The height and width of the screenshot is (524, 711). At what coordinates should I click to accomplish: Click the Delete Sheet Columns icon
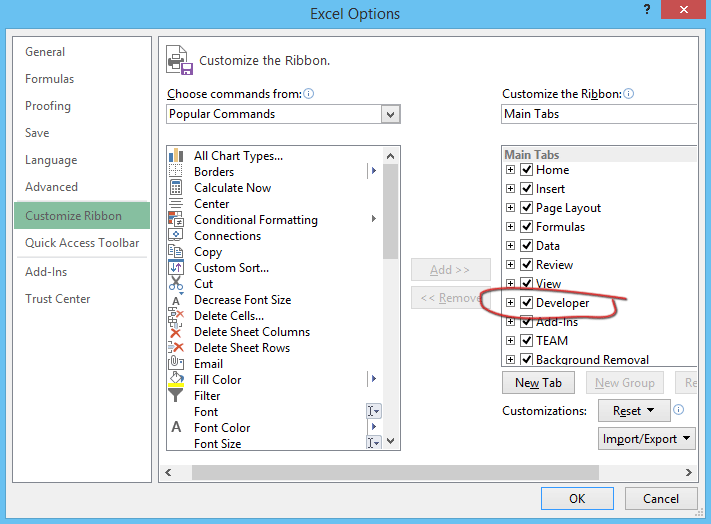(176, 332)
